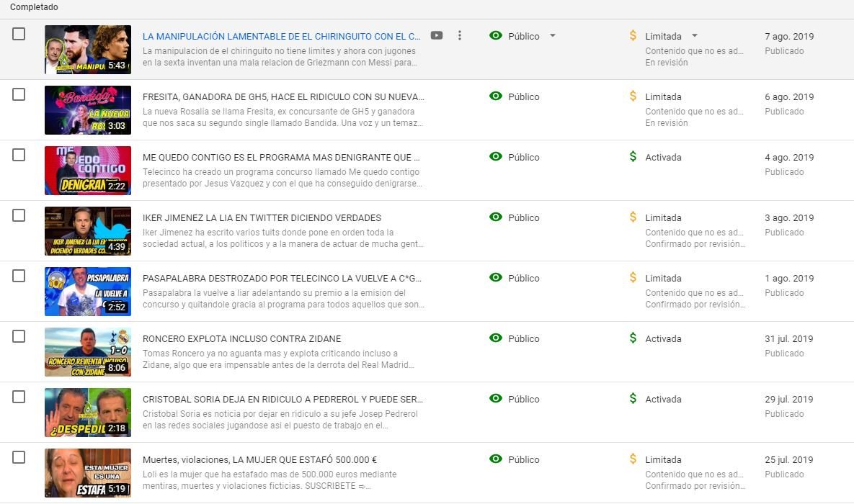Open Me Quedo Contigo video title
This screenshot has width=854, height=504.
[281, 157]
